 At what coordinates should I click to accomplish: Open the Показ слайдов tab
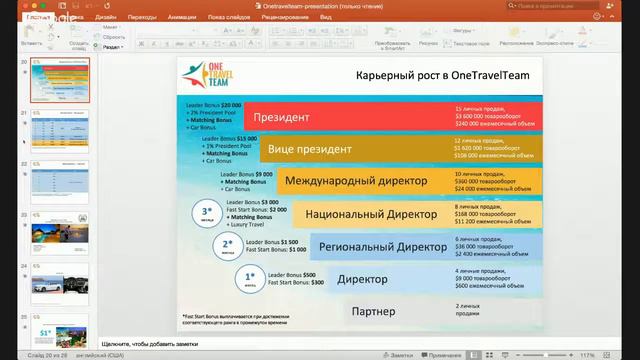click(229, 17)
